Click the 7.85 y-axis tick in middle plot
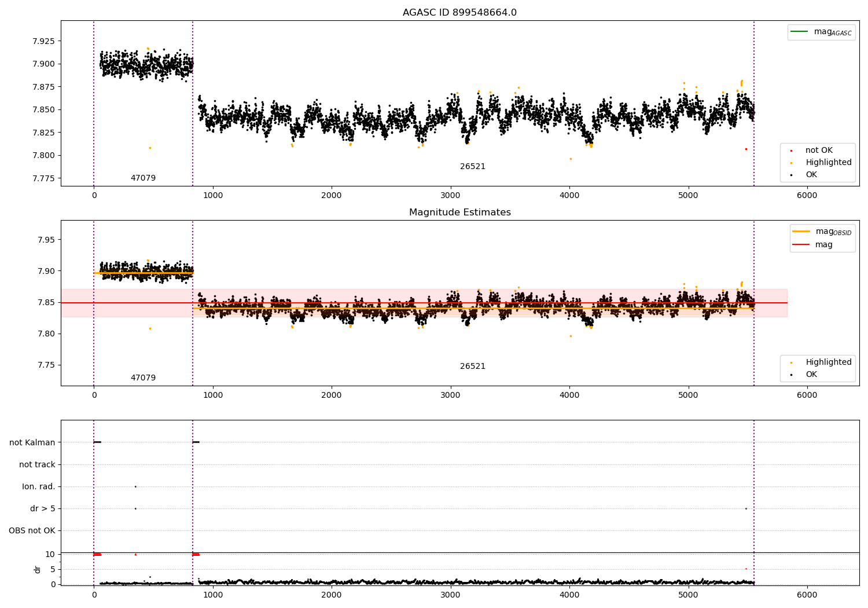 click(x=46, y=303)
